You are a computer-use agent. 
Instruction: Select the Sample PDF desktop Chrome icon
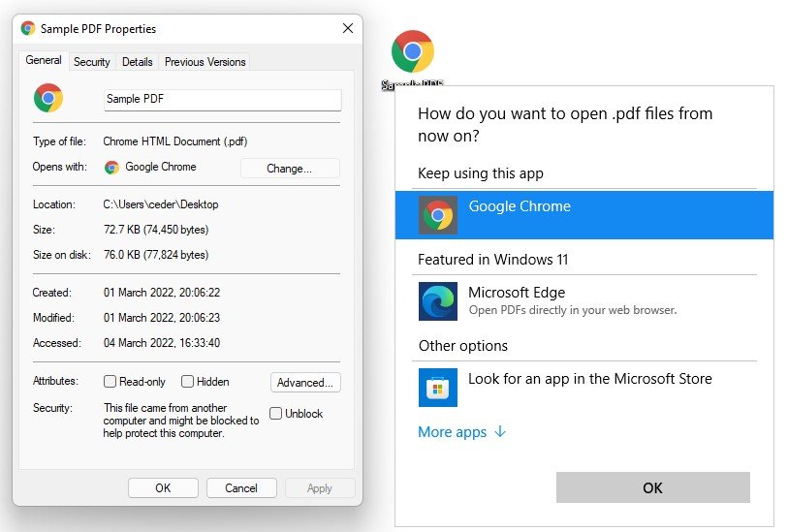coord(413,51)
